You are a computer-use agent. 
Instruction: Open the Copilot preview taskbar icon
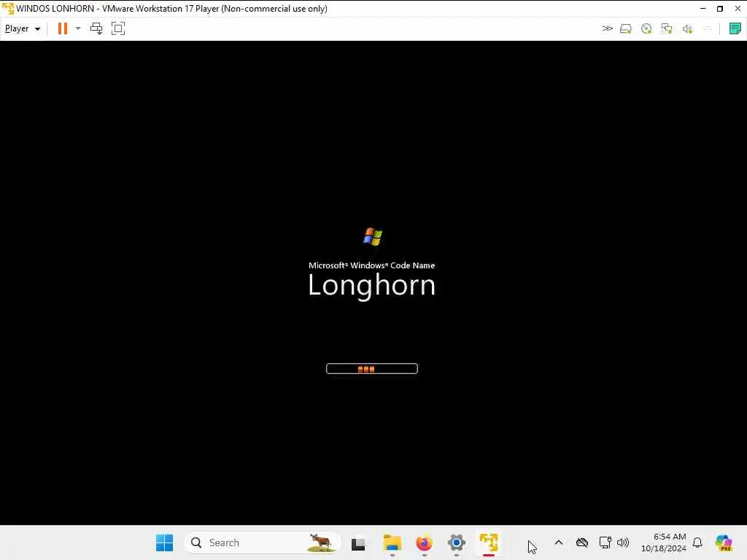(x=724, y=542)
